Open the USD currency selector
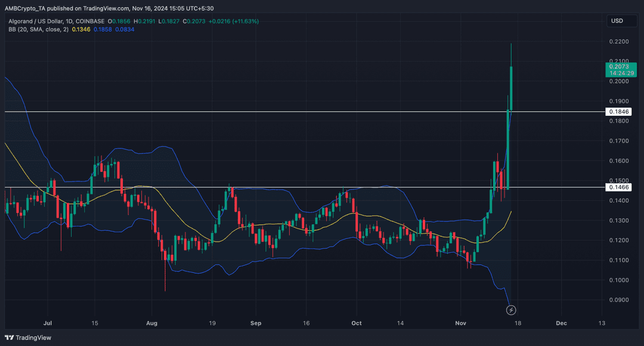644x346 pixels. [x=617, y=21]
